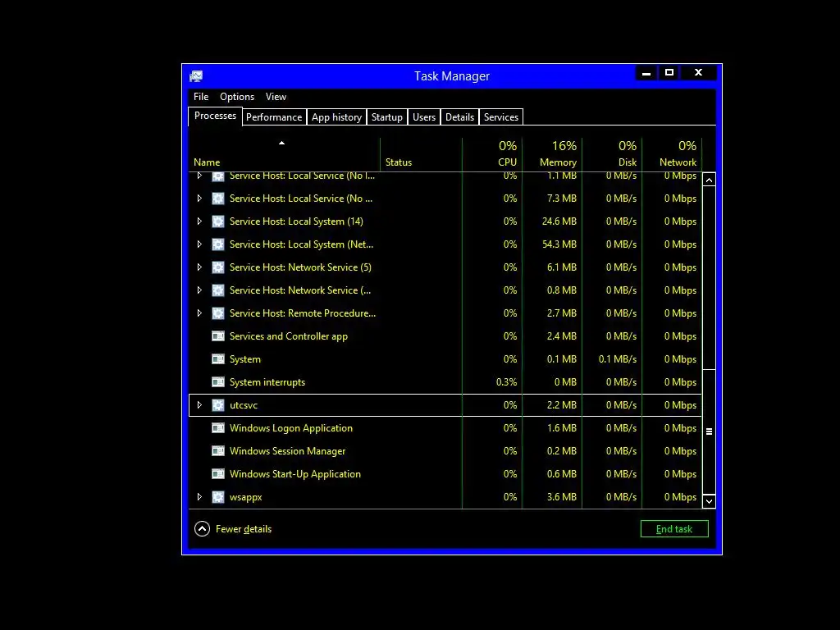Image resolution: width=840 pixels, height=630 pixels.
Task: Click the scrollbar up arrow
Action: [x=709, y=180]
